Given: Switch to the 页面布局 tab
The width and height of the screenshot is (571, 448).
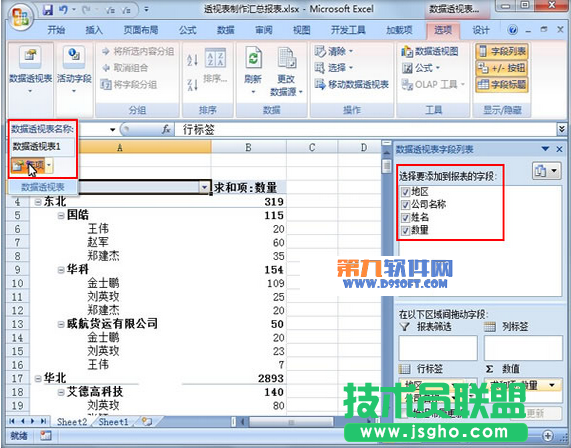Looking at the screenshot, I should click(141, 30).
